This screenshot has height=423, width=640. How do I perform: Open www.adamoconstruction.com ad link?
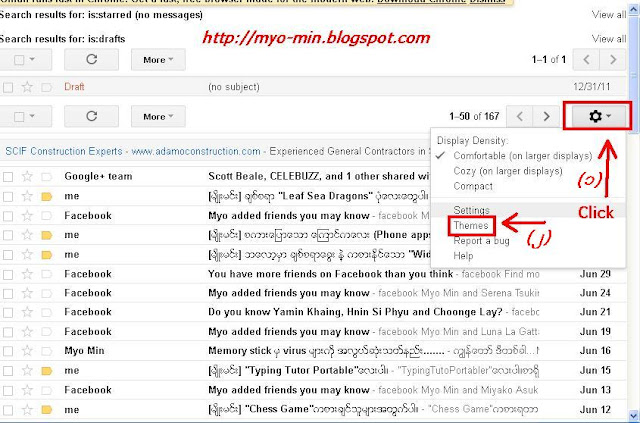pyautogui.click(x=196, y=151)
